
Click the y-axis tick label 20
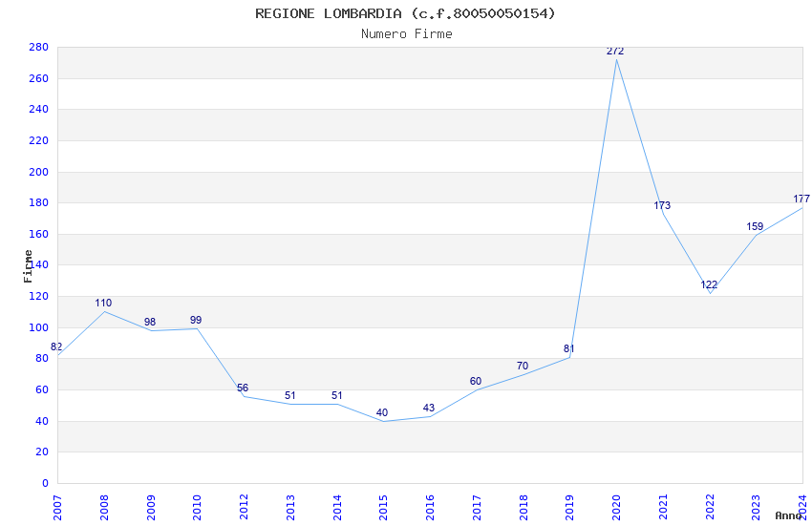click(42, 452)
